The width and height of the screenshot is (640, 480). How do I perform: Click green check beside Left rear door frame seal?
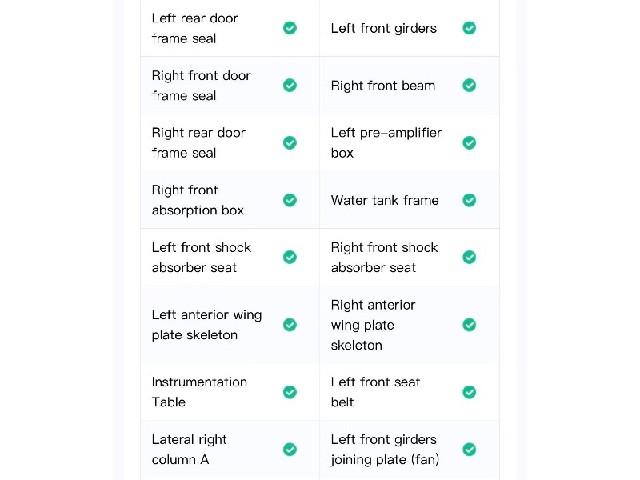point(290,28)
